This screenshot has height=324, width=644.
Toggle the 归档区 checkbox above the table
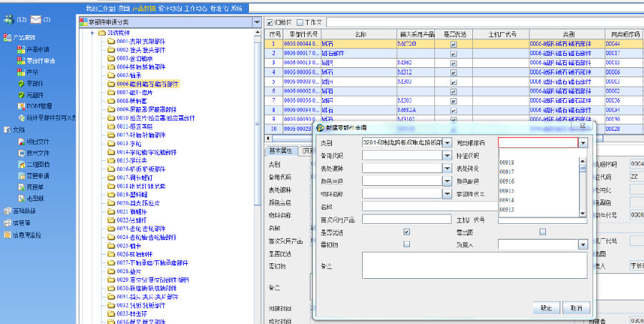(x=270, y=24)
